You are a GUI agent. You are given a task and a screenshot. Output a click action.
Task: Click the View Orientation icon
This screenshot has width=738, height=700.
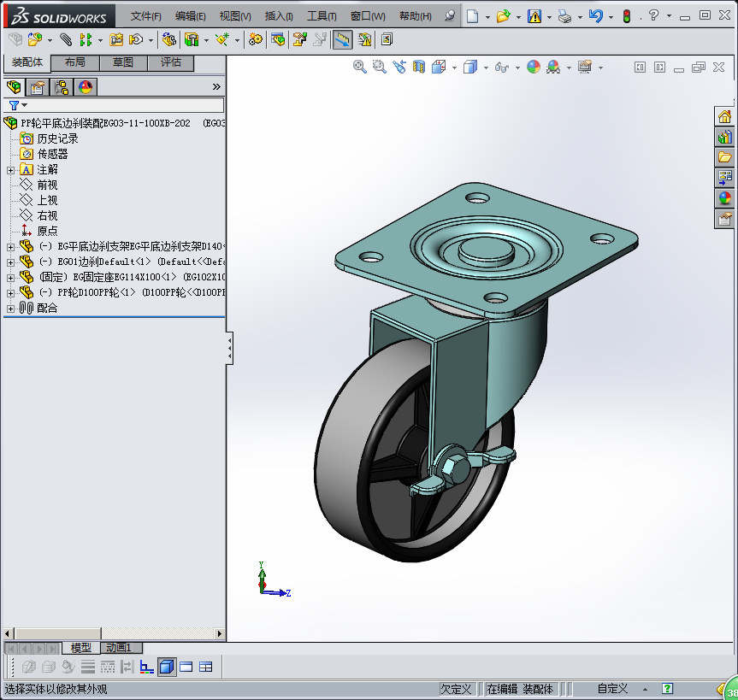click(x=439, y=67)
